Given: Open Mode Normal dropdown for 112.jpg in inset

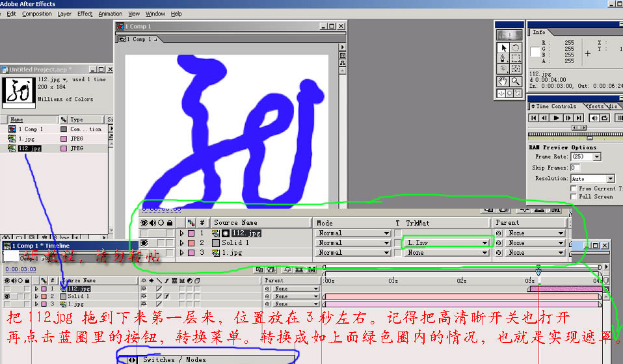Looking at the screenshot, I should click(x=353, y=233).
